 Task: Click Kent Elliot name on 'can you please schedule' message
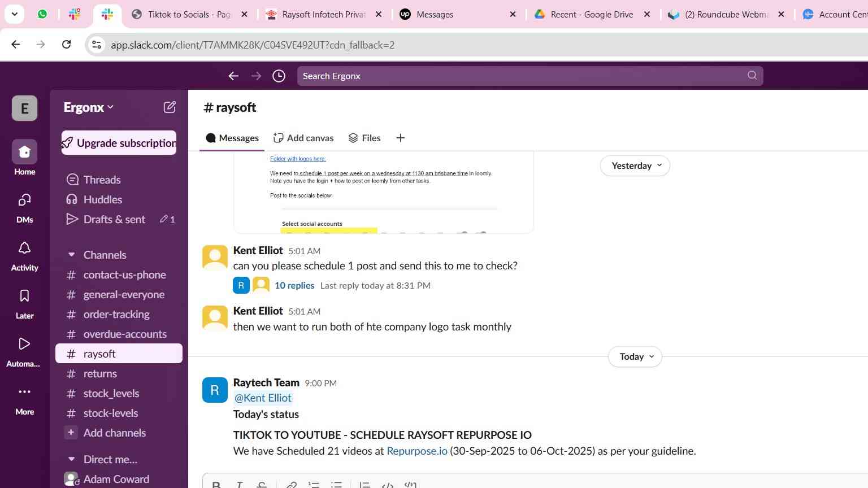pos(258,250)
